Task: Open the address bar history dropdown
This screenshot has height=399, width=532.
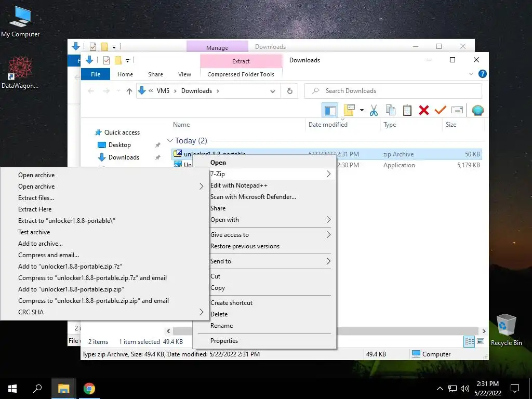Action: [x=272, y=91]
